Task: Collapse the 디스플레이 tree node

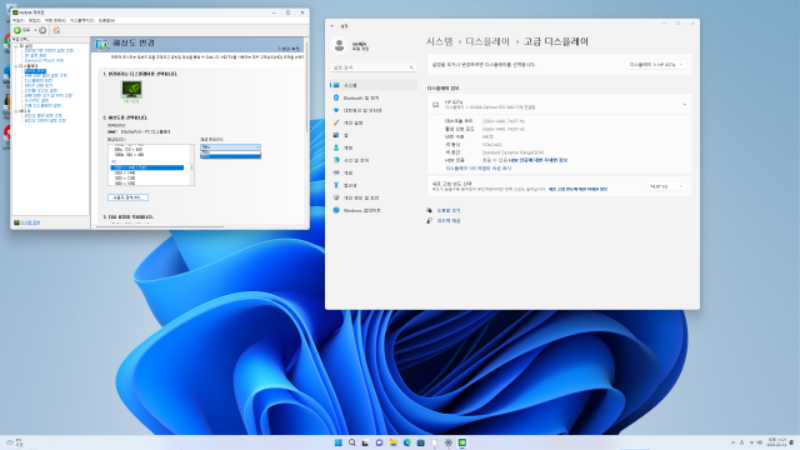Action: click(16, 66)
